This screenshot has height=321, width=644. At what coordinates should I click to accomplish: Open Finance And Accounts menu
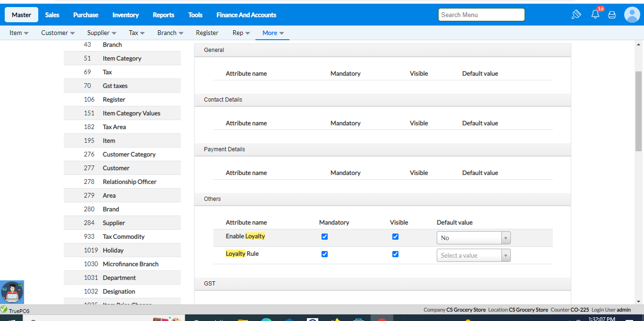pyautogui.click(x=246, y=15)
